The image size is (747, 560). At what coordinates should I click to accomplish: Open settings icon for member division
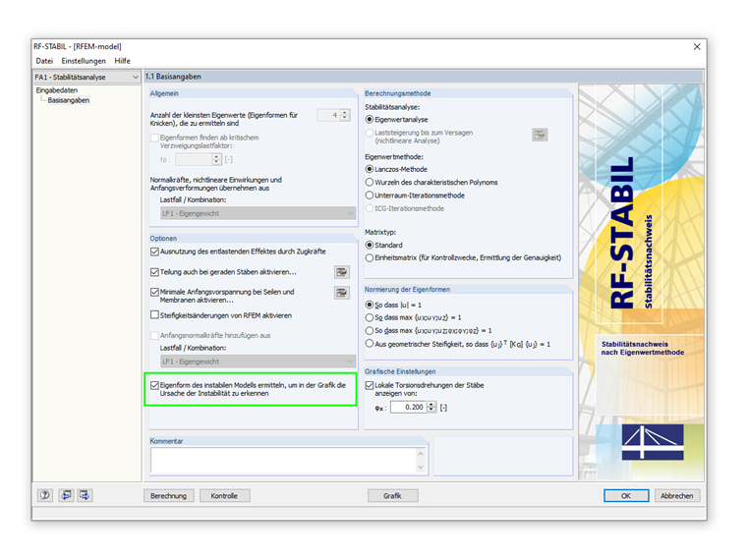342,272
